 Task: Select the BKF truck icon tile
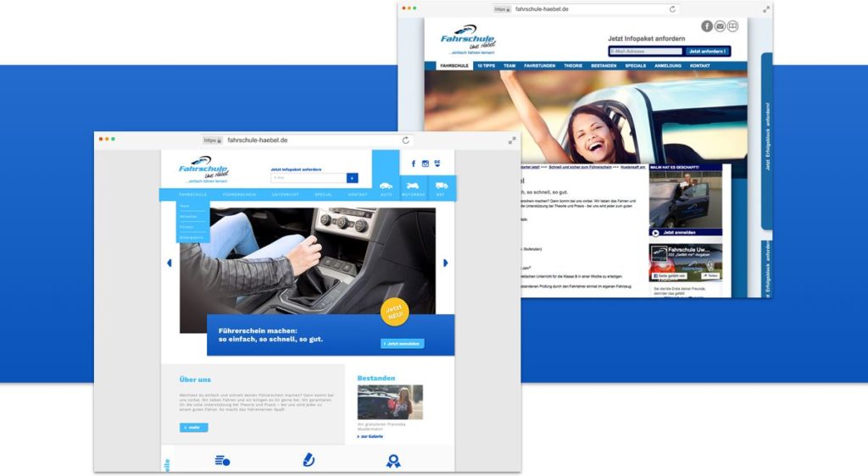[441, 188]
